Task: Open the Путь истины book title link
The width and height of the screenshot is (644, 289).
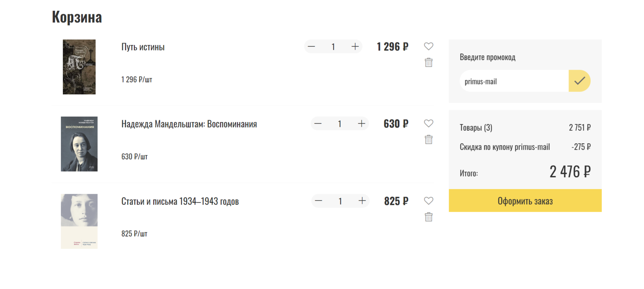Action: [x=143, y=47]
